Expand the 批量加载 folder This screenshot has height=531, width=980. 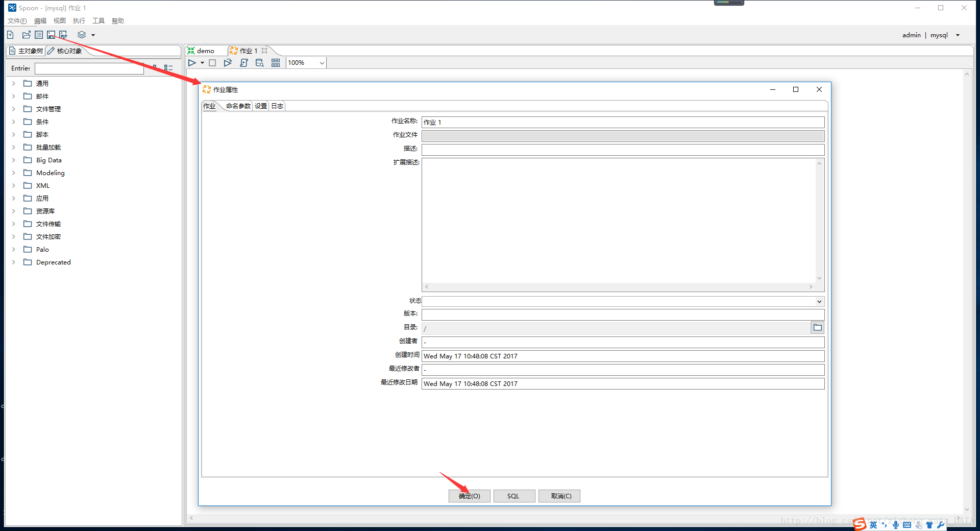pyautogui.click(x=14, y=147)
